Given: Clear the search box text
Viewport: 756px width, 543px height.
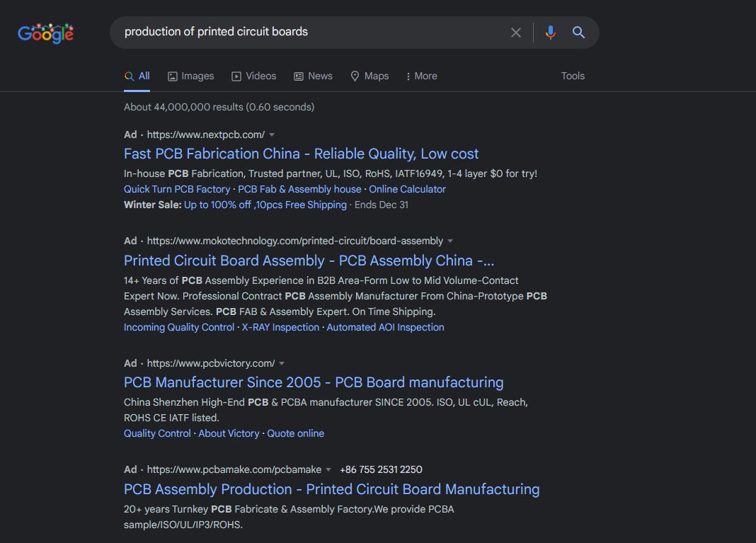Looking at the screenshot, I should pos(516,33).
